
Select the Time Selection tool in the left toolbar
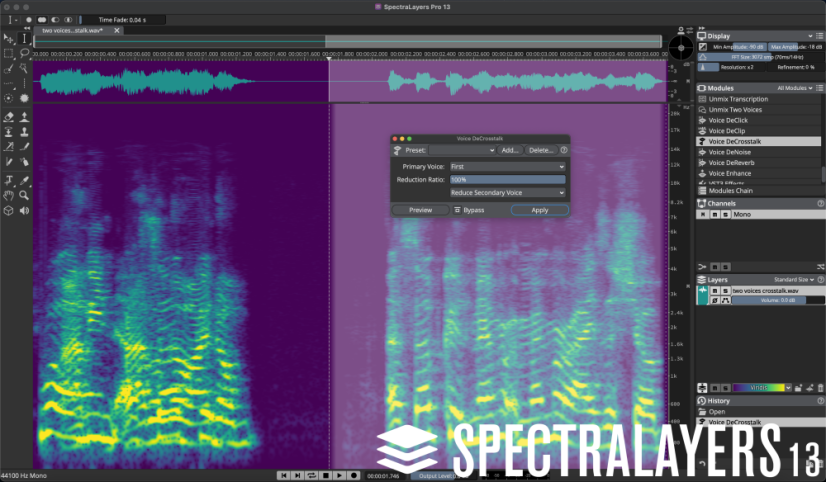tap(24, 38)
